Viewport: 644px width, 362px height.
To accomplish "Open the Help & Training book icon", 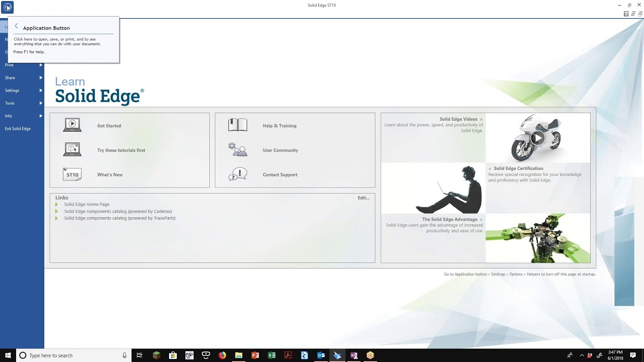I will point(237,125).
